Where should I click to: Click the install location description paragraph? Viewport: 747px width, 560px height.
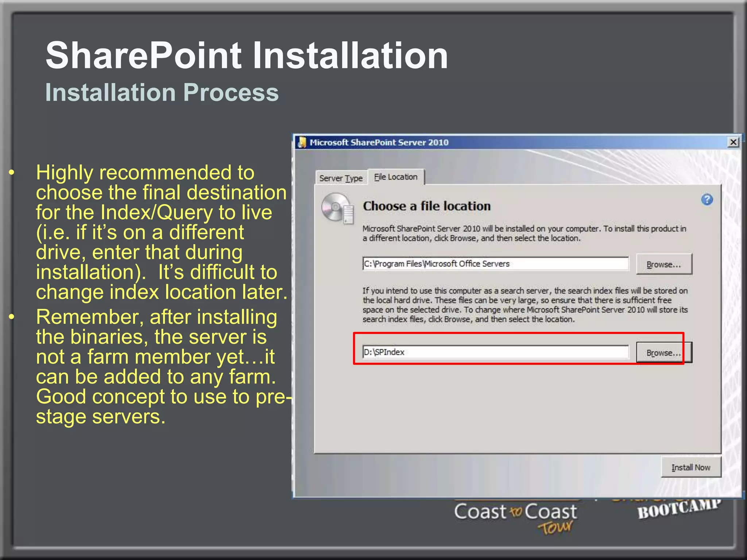[524, 233]
